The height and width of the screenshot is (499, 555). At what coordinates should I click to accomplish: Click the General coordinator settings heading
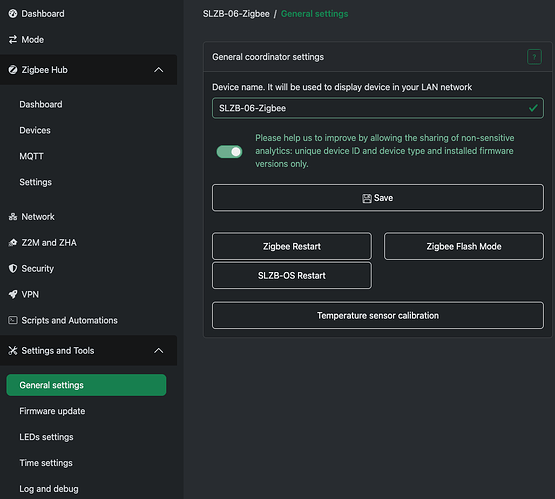[x=268, y=57]
